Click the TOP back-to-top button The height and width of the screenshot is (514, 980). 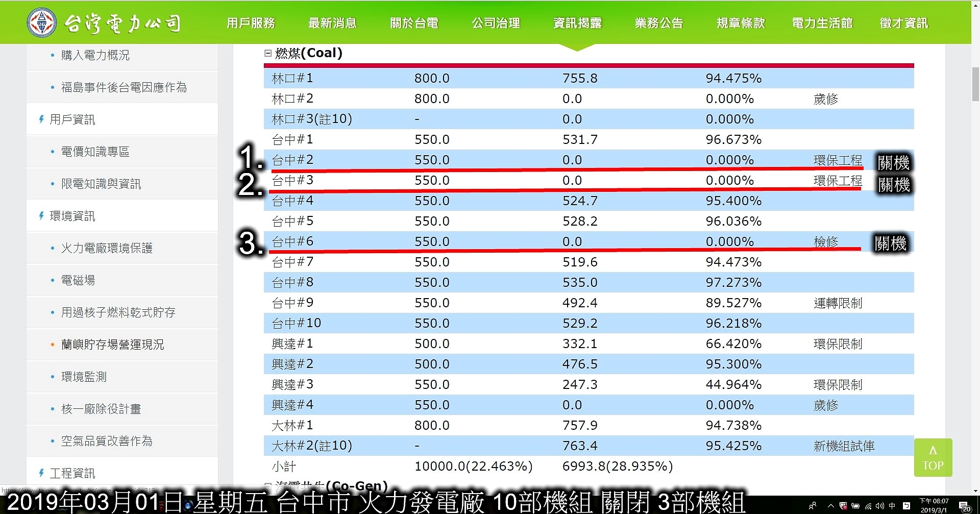[933, 457]
